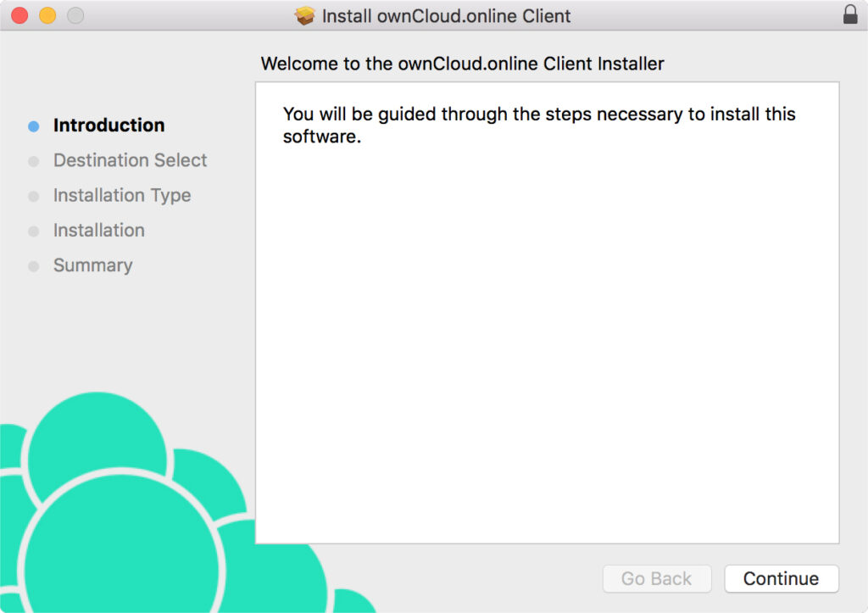This screenshot has height=613, width=868.
Task: Click the window title 'Install ownCloud.online Client'
Action: point(446,16)
